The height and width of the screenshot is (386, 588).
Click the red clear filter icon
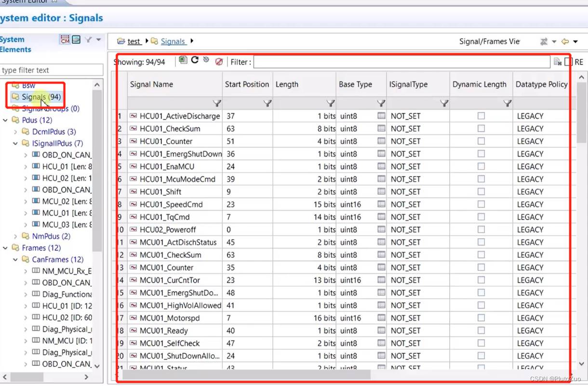219,62
